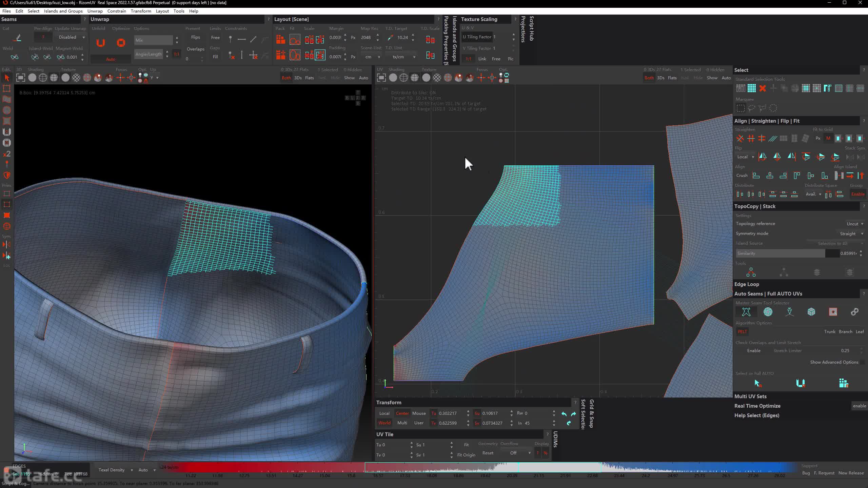Click the shield icon in left sidebar
The width and height of the screenshot is (868, 488).
pos(7,175)
